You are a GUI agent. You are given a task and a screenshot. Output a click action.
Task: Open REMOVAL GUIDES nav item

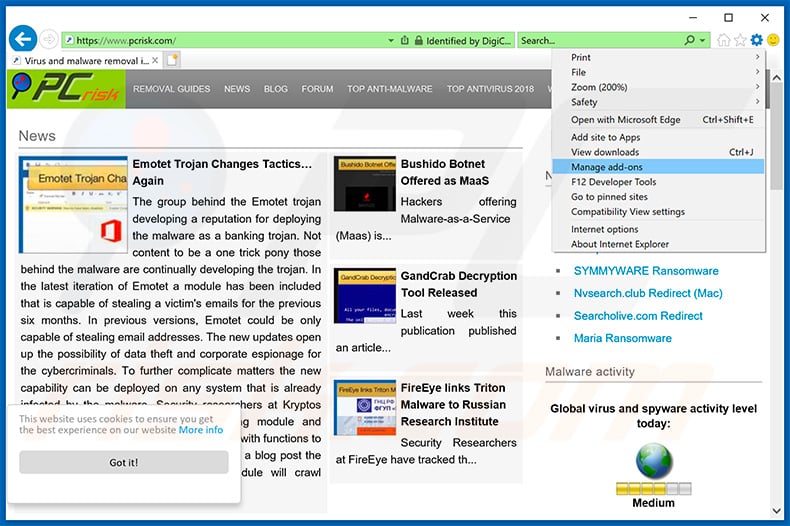coord(171,89)
